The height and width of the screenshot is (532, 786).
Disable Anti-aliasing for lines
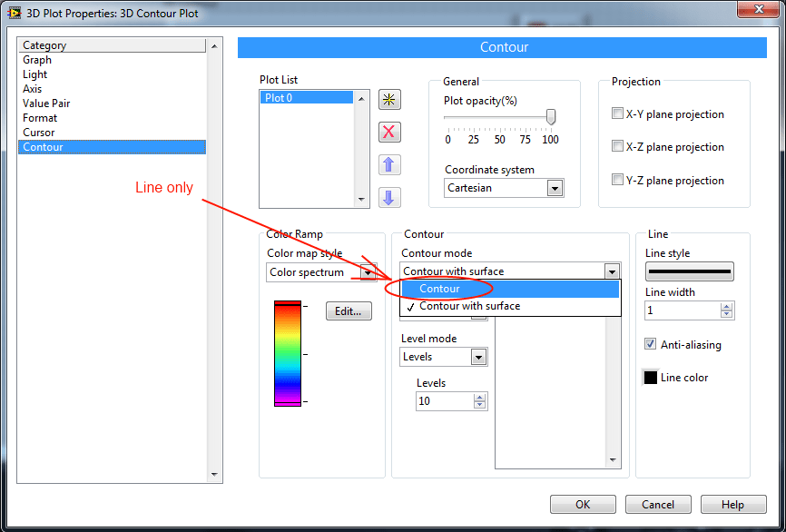[650, 344]
